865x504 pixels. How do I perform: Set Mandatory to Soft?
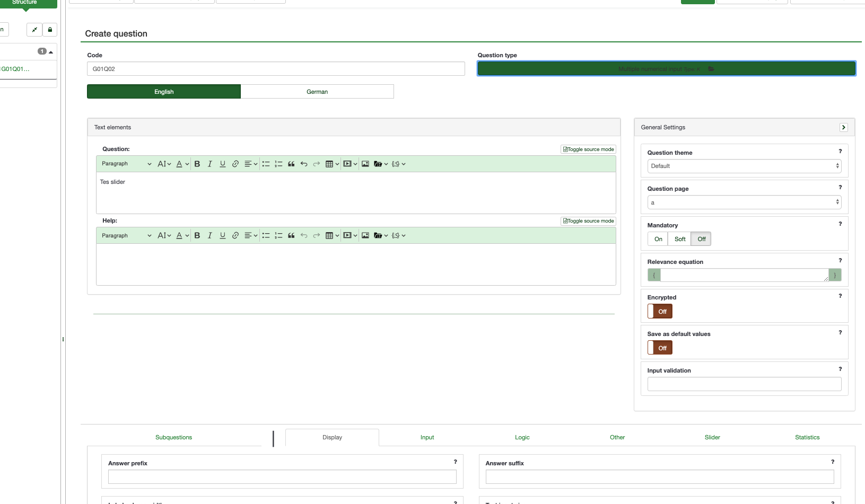click(680, 239)
